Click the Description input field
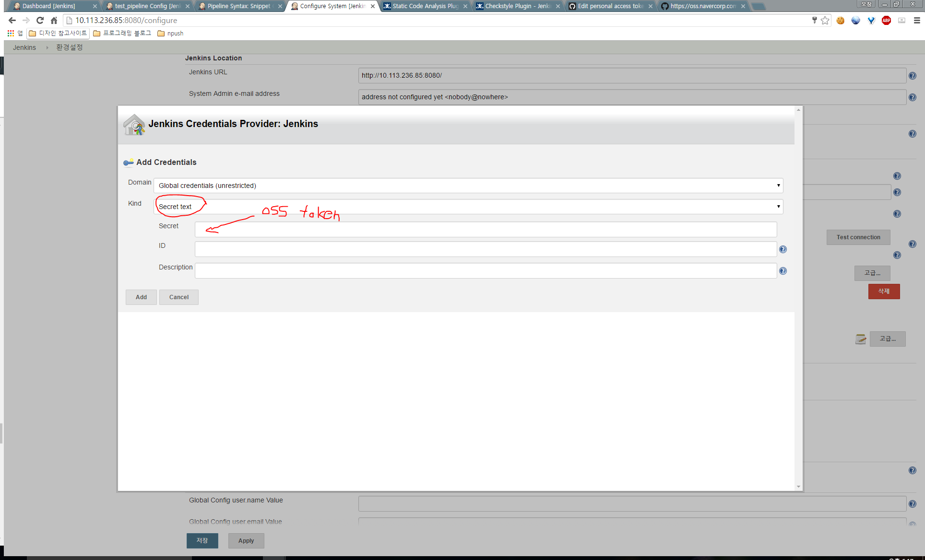 click(486, 271)
